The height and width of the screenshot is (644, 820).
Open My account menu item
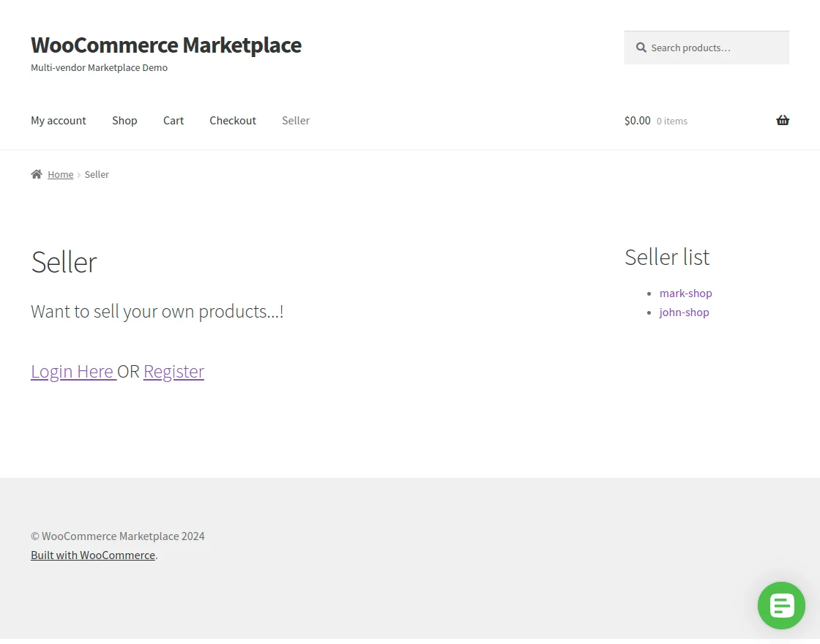[59, 121]
